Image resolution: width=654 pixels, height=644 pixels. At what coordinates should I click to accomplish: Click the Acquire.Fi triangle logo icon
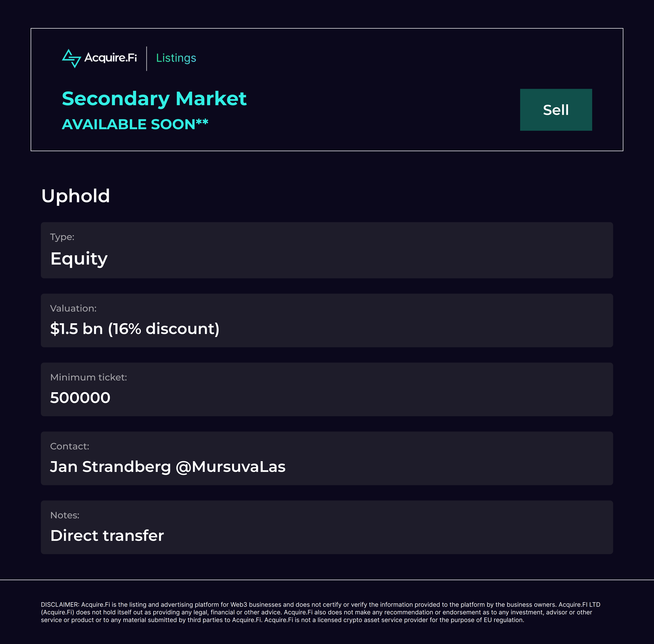pos(71,58)
